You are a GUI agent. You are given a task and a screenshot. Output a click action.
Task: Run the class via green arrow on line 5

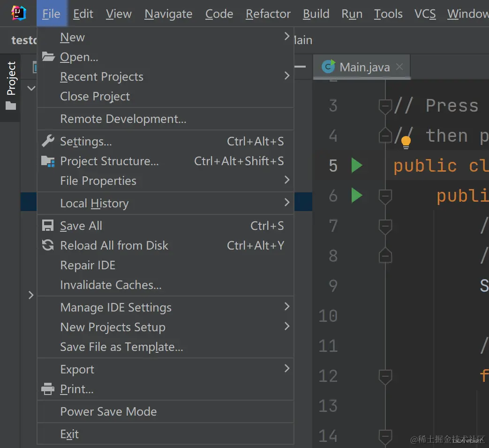[x=356, y=165]
